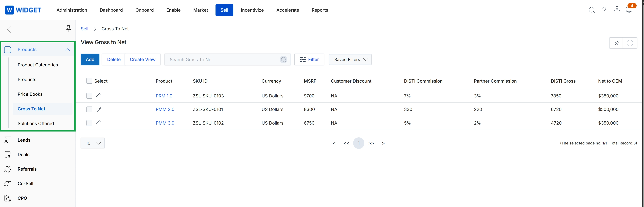Click the Delete button
644x207 pixels.
point(114,60)
